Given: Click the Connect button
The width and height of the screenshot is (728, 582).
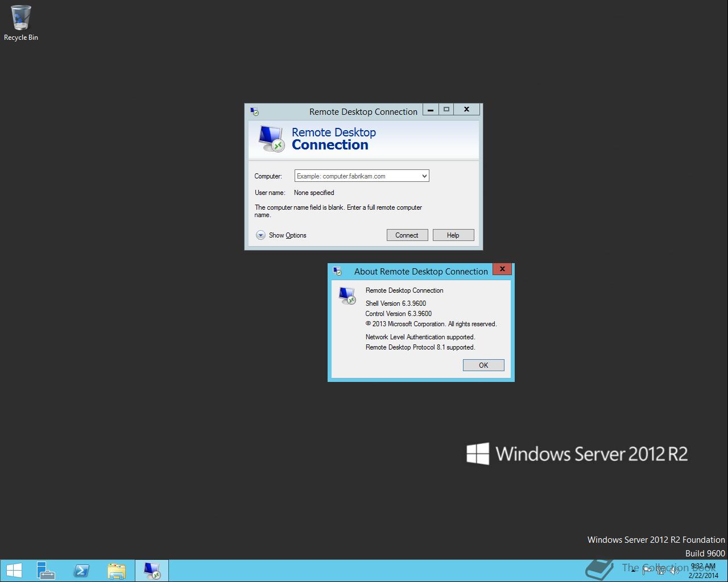Looking at the screenshot, I should [407, 235].
